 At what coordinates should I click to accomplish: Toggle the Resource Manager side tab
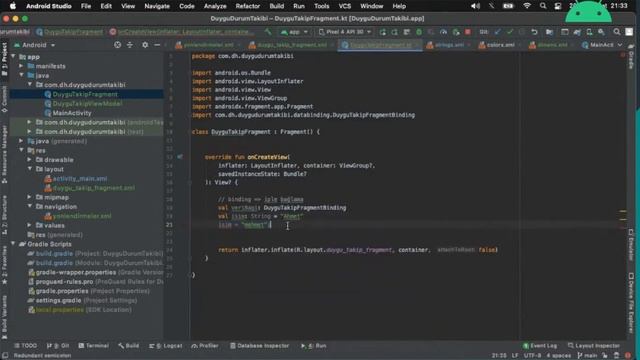[x=4, y=154]
